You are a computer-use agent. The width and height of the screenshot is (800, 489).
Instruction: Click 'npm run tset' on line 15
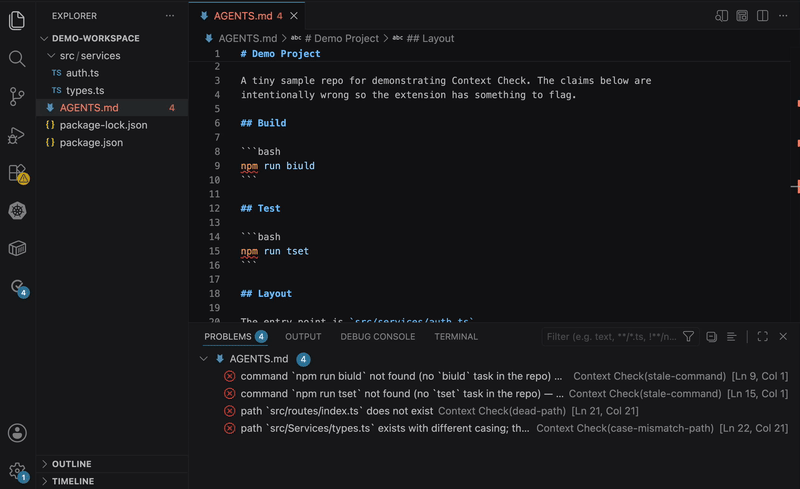click(x=274, y=251)
